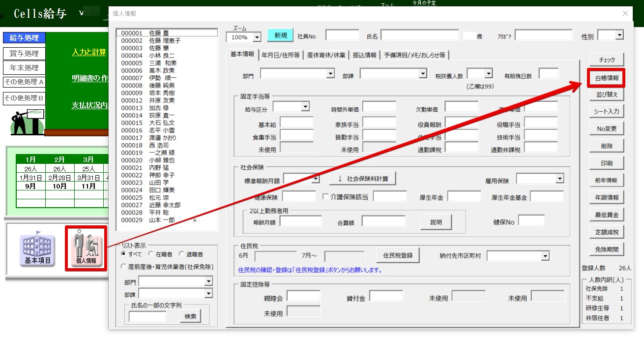Open the 年月日/住所等 tab

click(281, 55)
